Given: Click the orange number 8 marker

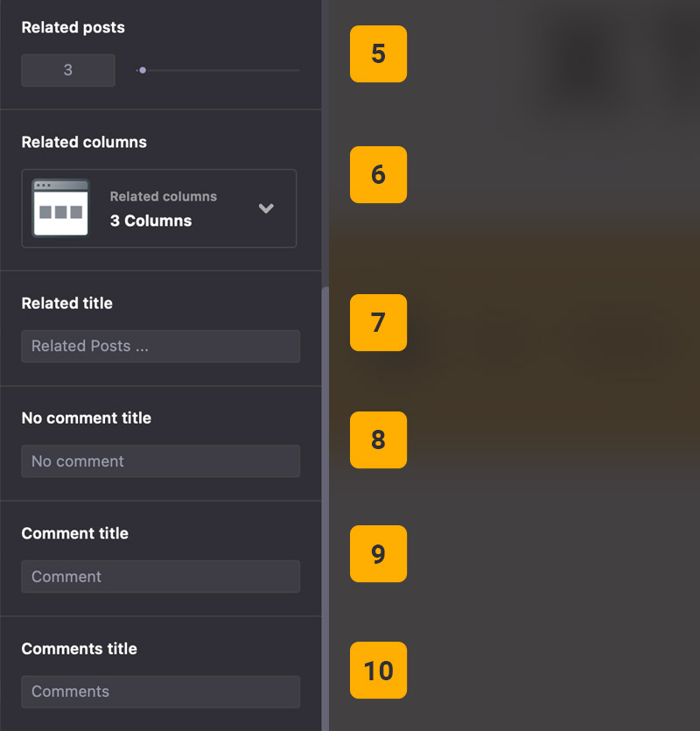Looking at the screenshot, I should [378, 439].
